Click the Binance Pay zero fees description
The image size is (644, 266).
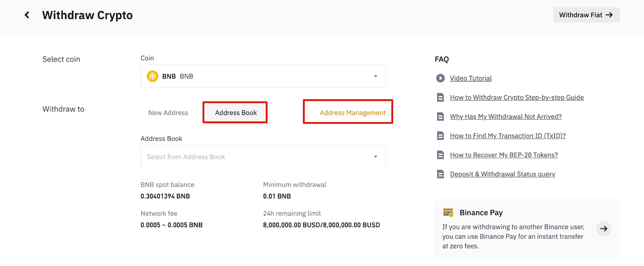point(513,237)
